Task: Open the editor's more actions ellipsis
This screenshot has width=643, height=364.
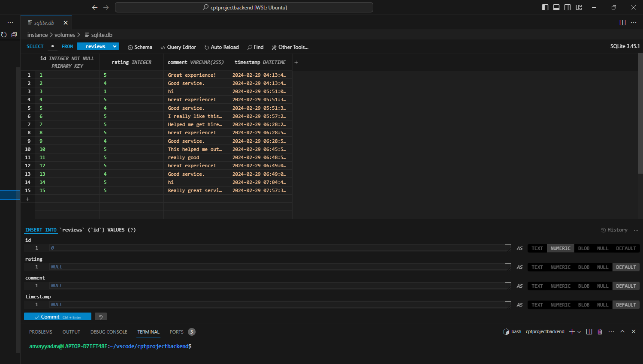Action: click(634, 23)
